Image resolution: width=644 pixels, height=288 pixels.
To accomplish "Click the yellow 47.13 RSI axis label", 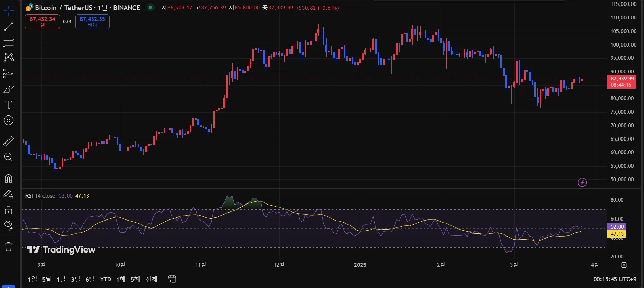I will pyautogui.click(x=617, y=234).
